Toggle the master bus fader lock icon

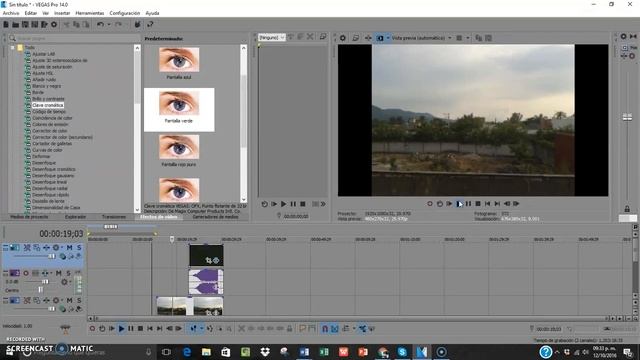627,209
